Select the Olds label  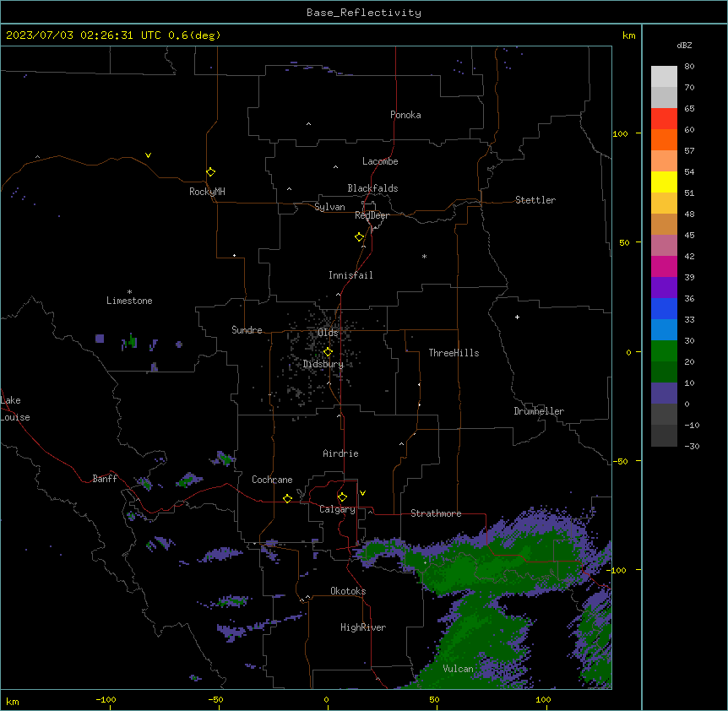pyautogui.click(x=328, y=333)
